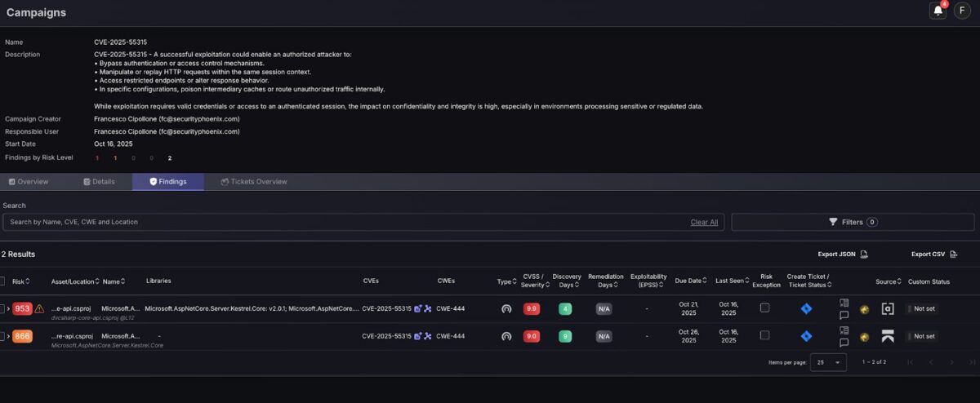Expand the risk 866 finding row
980x403 pixels.
pos(9,336)
